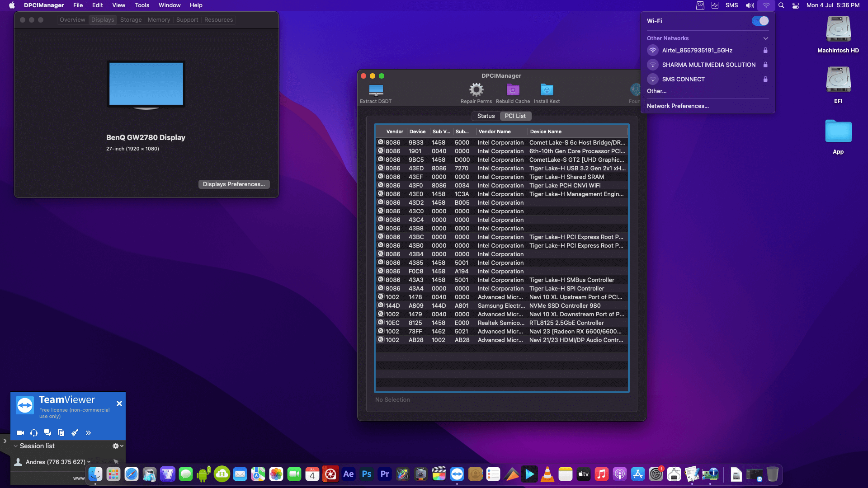Screen dimensions: 868x488
Task: Select the NVMe SSD Controller 980 row
Action: [x=502, y=306]
